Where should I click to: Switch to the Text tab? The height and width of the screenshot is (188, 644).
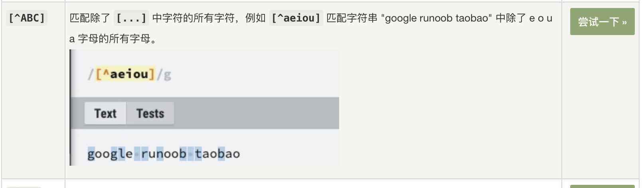[105, 114]
